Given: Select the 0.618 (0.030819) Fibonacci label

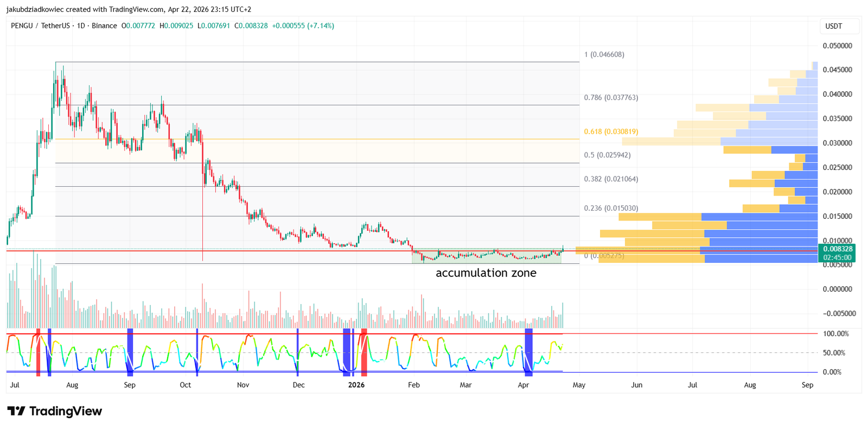Looking at the screenshot, I should click(x=611, y=131).
